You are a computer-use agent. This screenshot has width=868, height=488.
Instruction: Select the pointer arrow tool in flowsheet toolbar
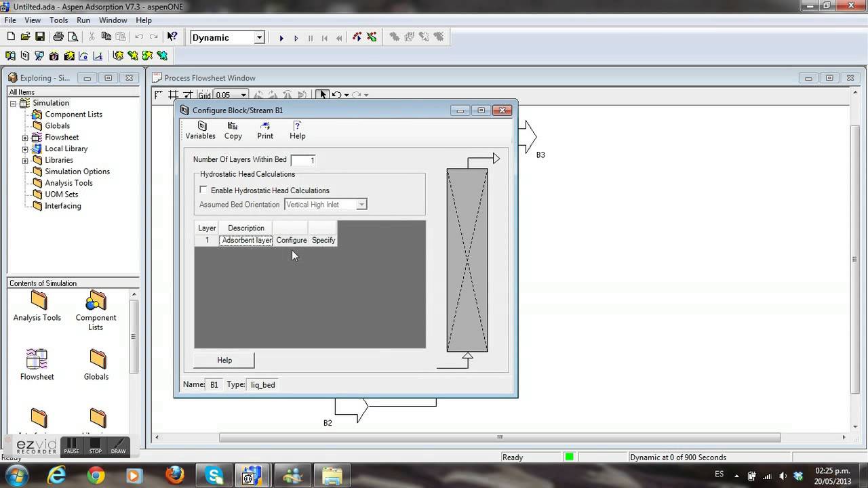(323, 95)
